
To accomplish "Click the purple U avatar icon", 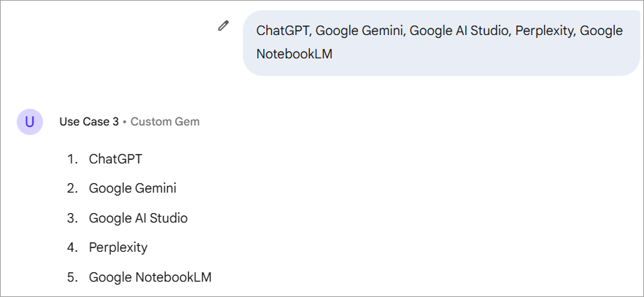I will click(x=29, y=122).
